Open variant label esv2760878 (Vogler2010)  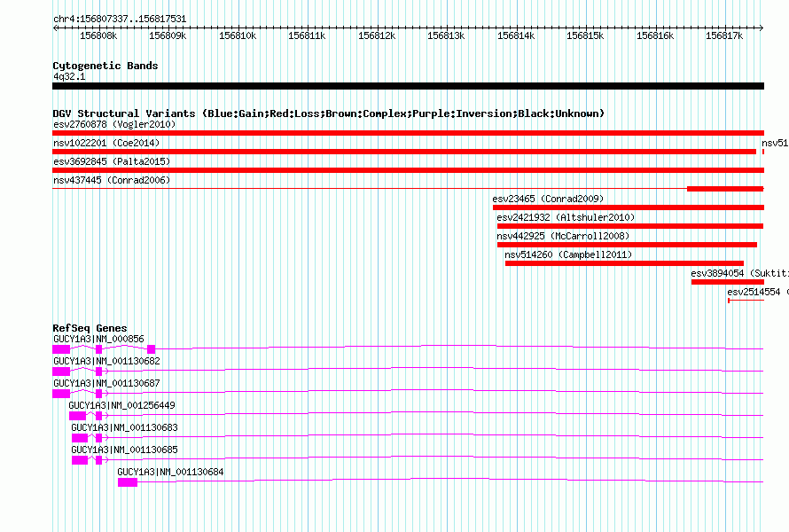tap(114, 124)
